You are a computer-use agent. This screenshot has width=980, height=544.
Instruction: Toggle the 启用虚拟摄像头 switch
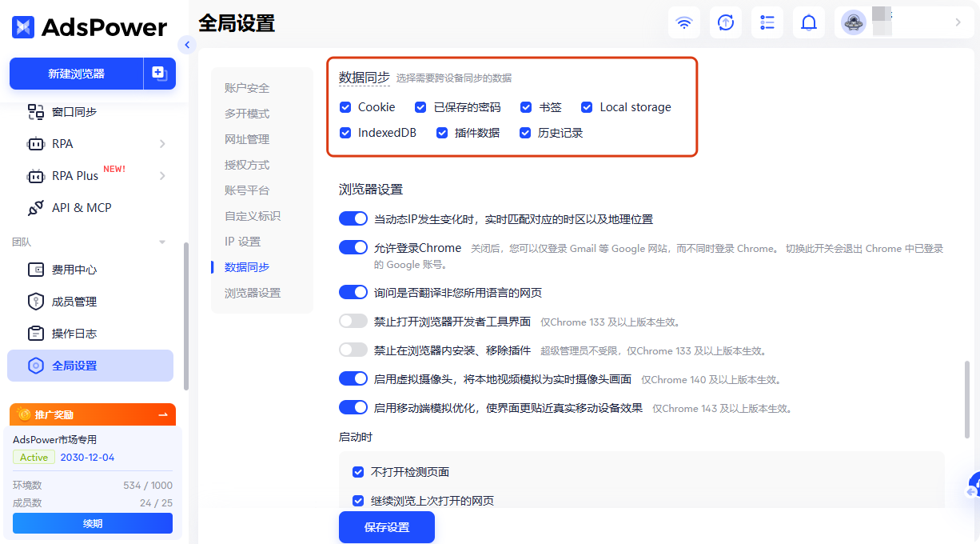(353, 378)
